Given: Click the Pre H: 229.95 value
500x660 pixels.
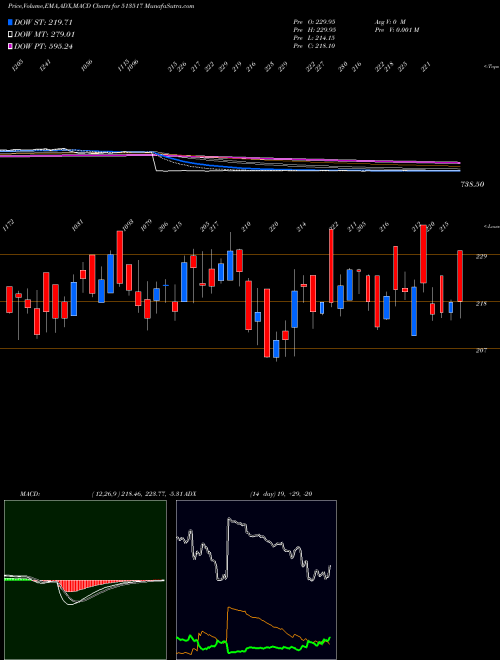Looking at the screenshot, I should [314, 30].
